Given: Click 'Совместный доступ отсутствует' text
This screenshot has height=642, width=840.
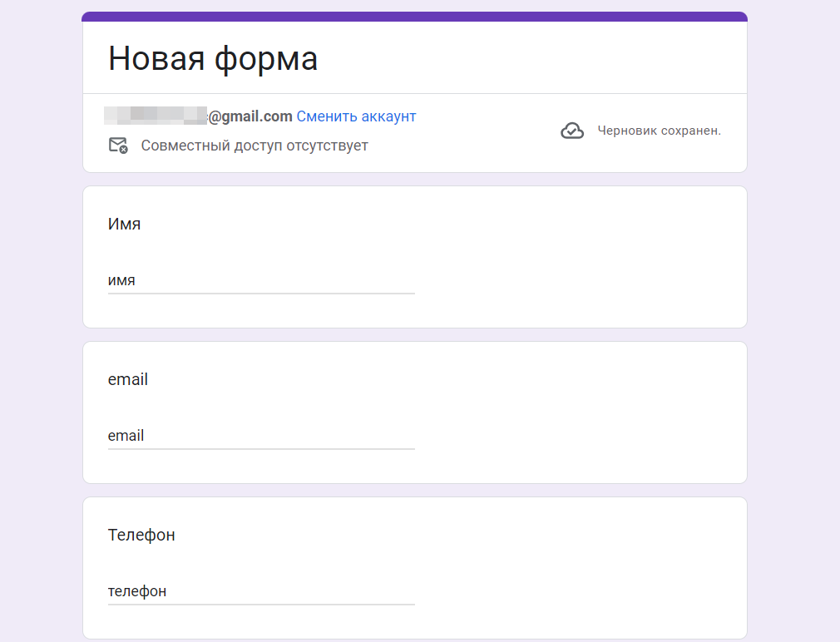Looking at the screenshot, I should 254,146.
